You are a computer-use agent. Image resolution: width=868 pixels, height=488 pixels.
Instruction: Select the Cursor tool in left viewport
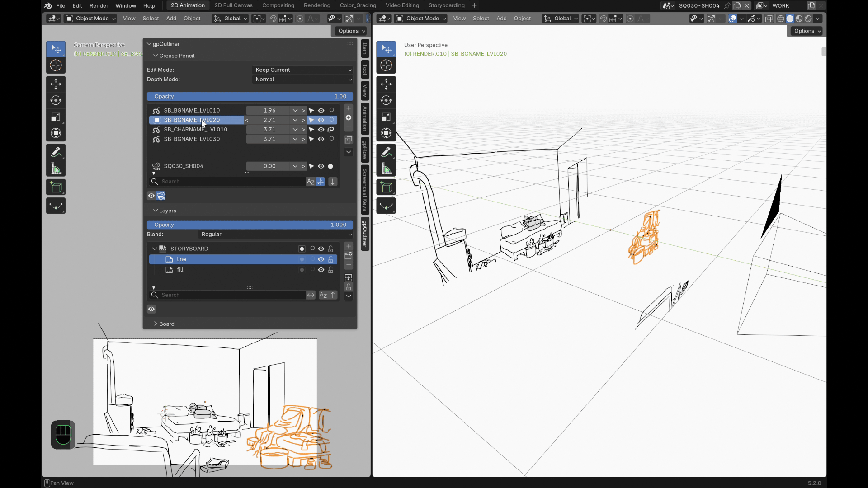[56, 66]
